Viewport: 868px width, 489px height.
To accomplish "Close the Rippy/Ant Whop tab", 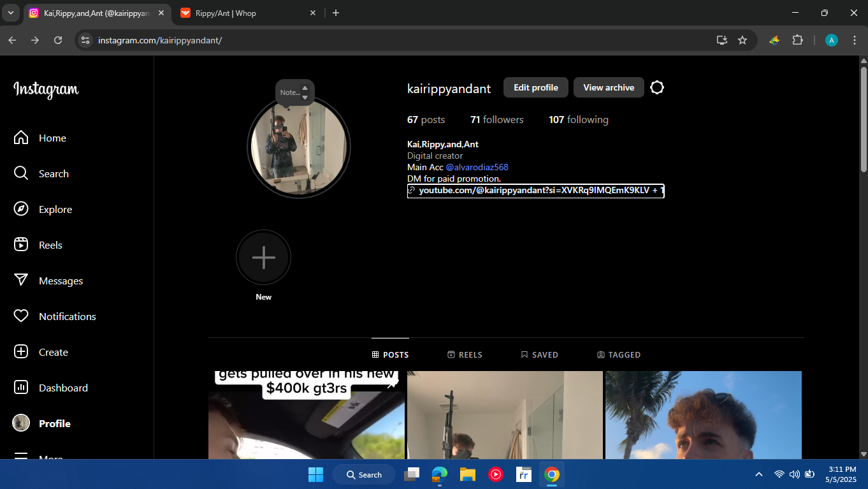I will (312, 13).
